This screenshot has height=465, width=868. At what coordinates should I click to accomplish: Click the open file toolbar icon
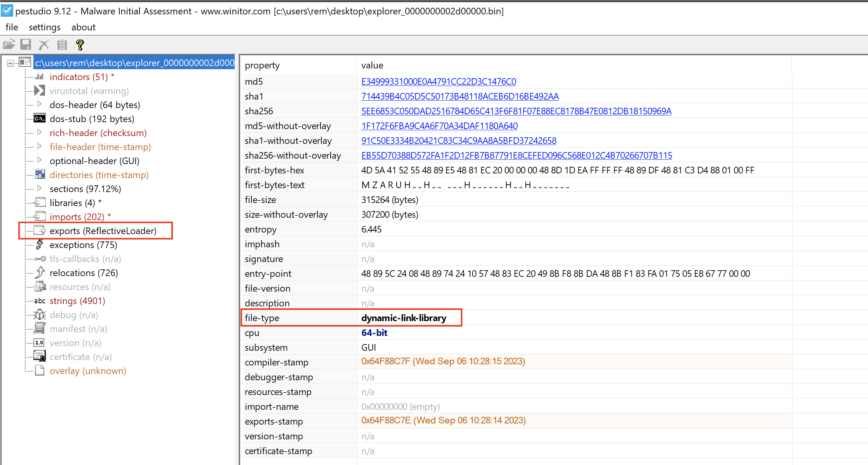[9, 45]
